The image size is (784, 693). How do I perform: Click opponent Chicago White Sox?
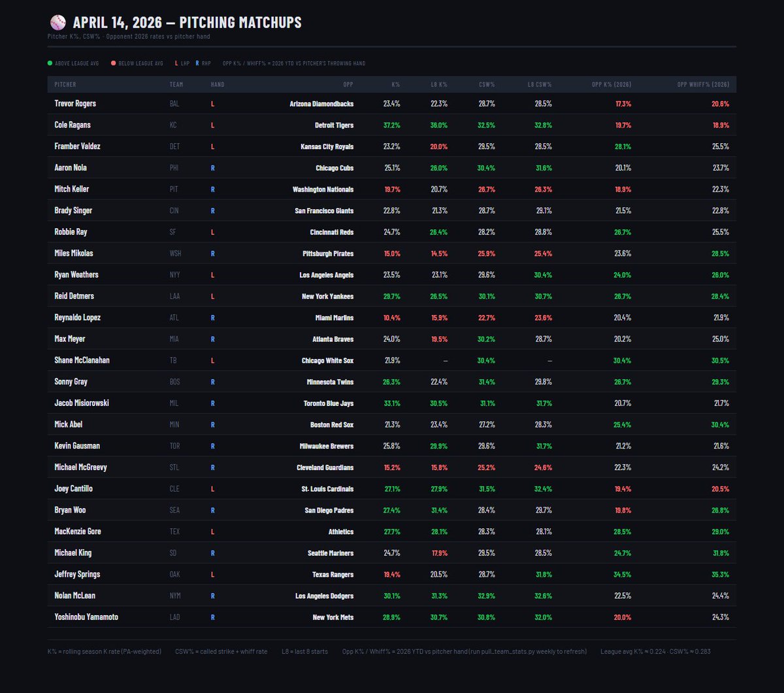(x=328, y=361)
